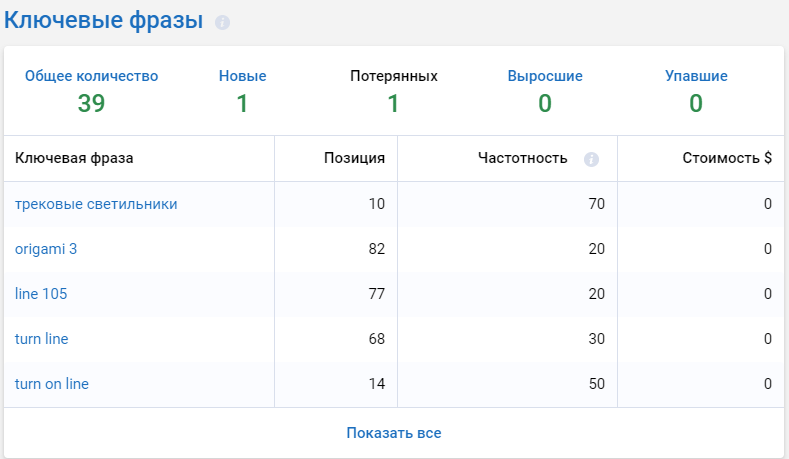Screen dimensions: 789x459
Task: Click Показать все to show all phrases
Action: 394,433
